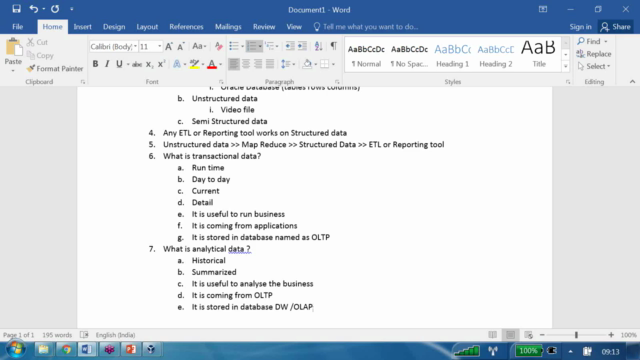
Task: Open multilevel list dropdown
Action: pyautogui.click(x=277, y=47)
